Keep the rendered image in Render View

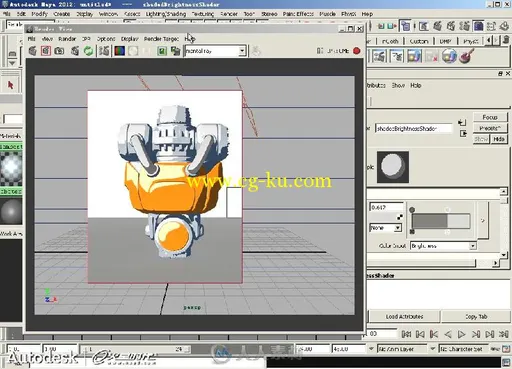click(162, 51)
